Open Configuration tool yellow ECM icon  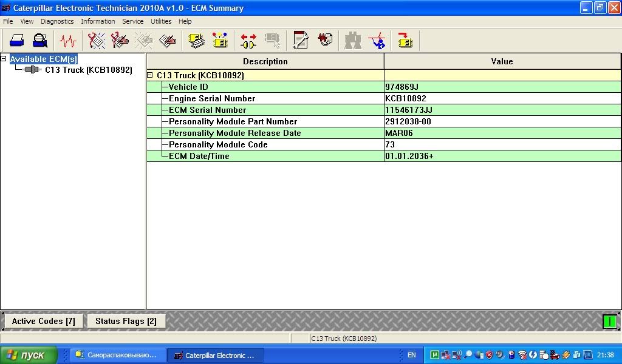click(220, 41)
